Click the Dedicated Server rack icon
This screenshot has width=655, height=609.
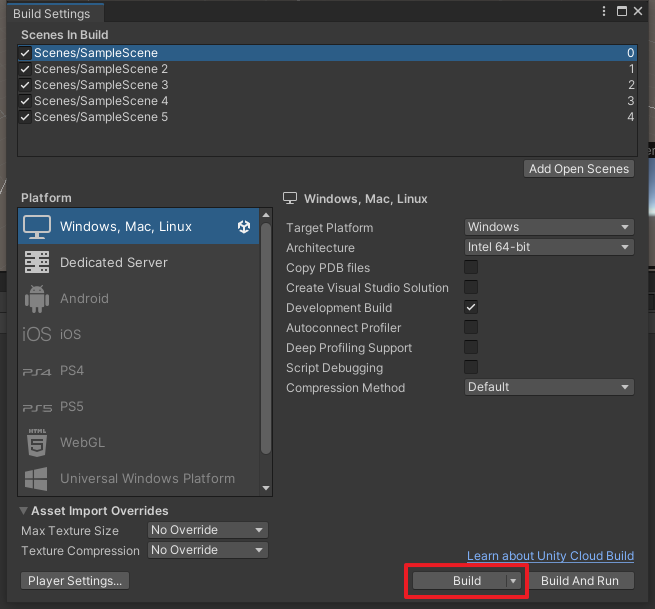(x=37, y=262)
